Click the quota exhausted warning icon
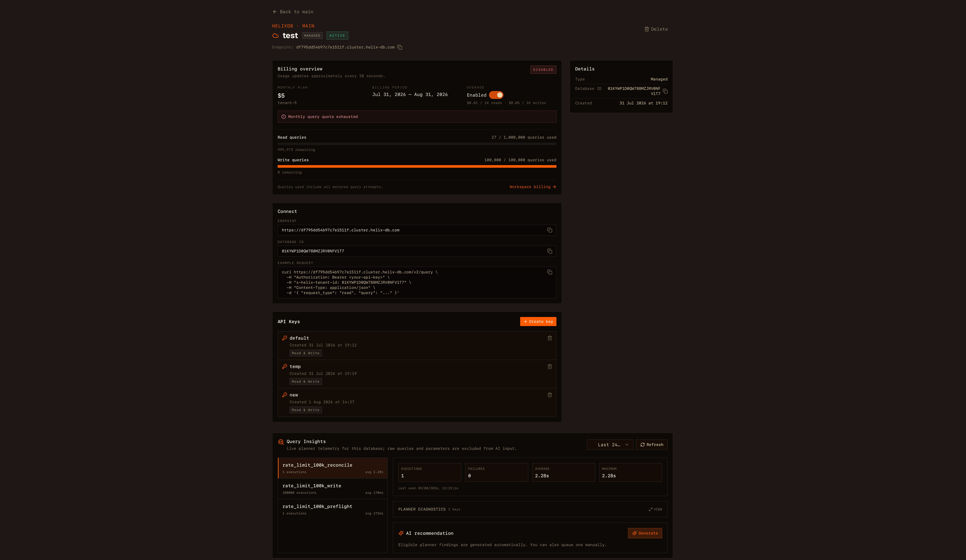This screenshot has width=966, height=560. tap(284, 117)
